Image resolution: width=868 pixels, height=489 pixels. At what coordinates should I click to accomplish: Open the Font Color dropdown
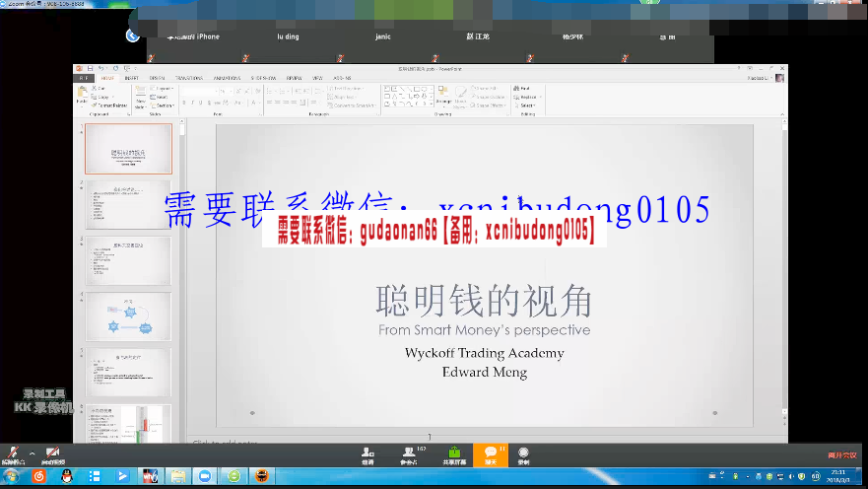coord(260,103)
